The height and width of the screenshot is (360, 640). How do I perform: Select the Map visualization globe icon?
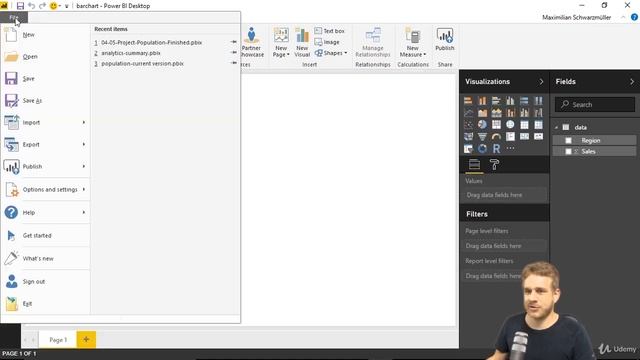510,124
